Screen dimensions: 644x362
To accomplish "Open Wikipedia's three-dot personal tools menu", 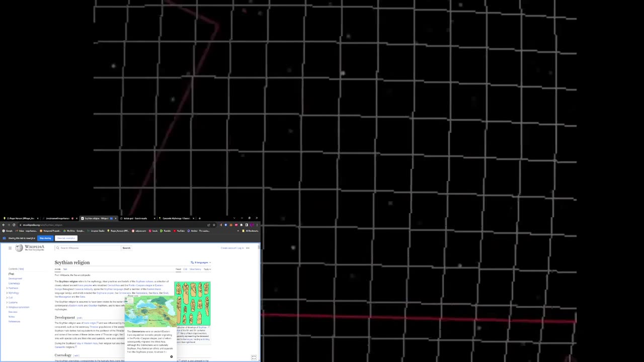I will [248, 248].
